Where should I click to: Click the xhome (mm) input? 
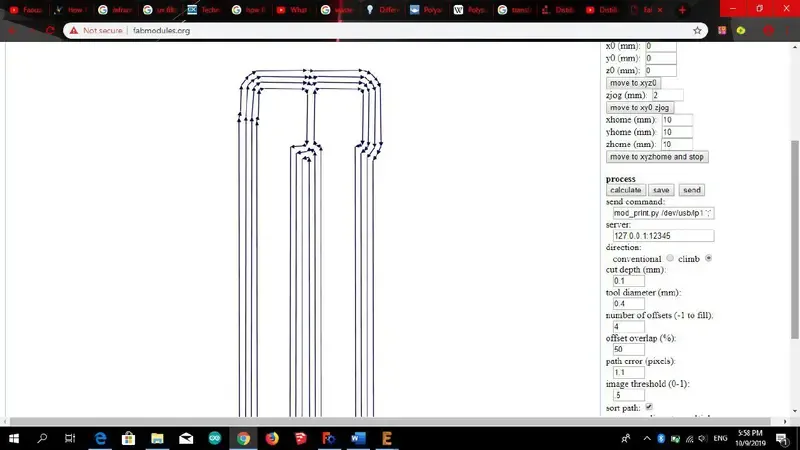pyautogui.click(x=677, y=120)
